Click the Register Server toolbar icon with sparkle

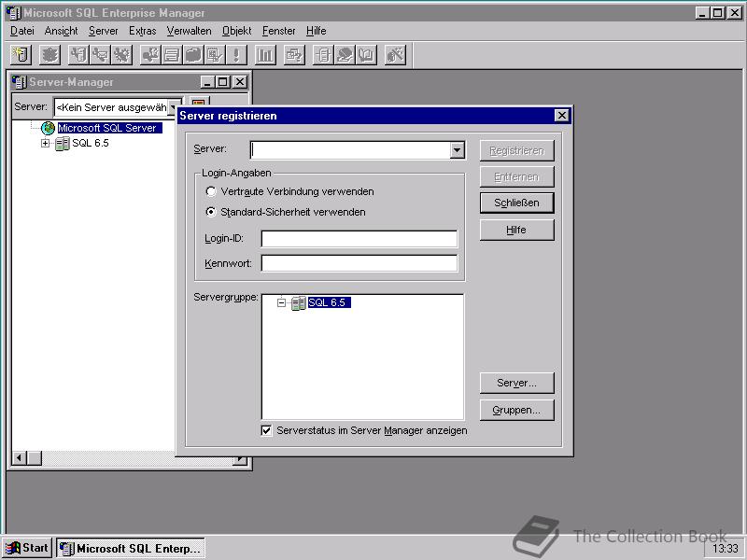tap(21, 55)
